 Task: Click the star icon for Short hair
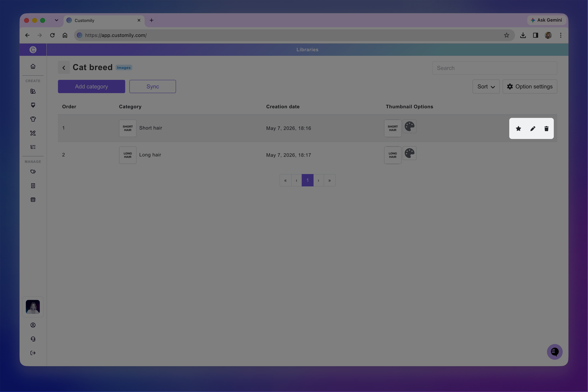click(518, 129)
